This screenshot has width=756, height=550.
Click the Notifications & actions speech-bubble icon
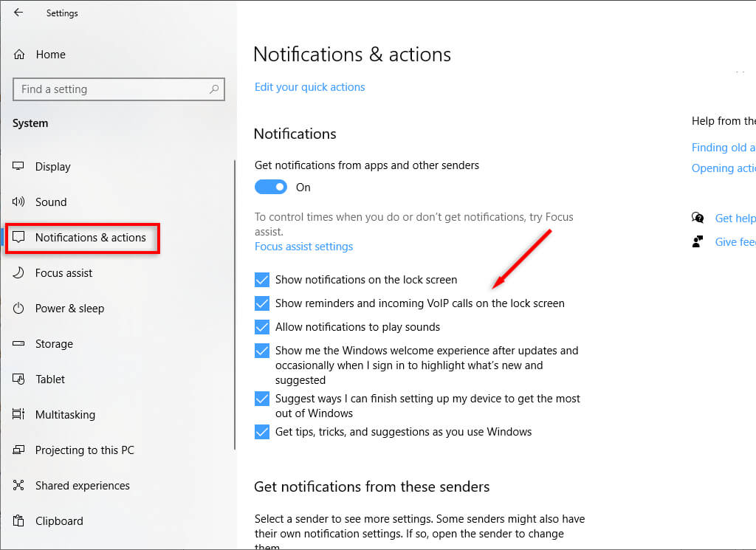pyautogui.click(x=18, y=237)
